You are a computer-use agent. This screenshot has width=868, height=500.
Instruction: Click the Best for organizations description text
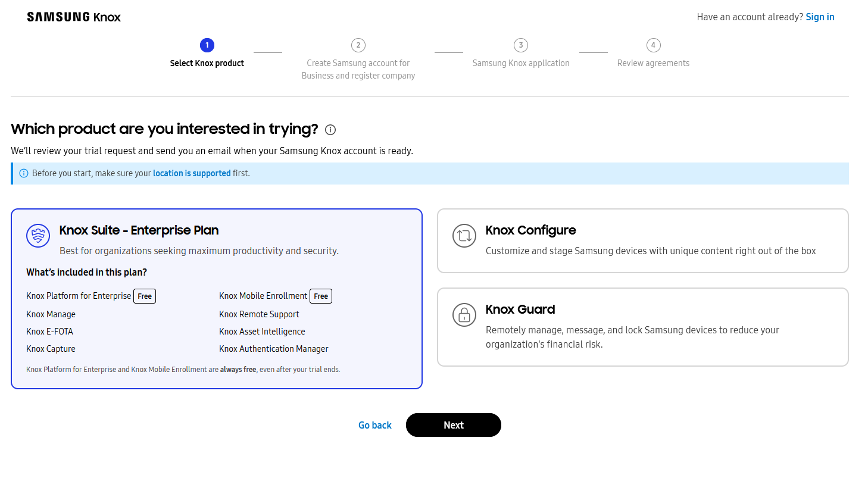[x=199, y=251]
